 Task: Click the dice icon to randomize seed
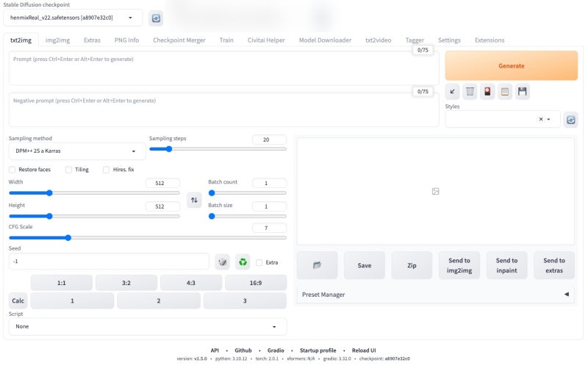tap(223, 262)
